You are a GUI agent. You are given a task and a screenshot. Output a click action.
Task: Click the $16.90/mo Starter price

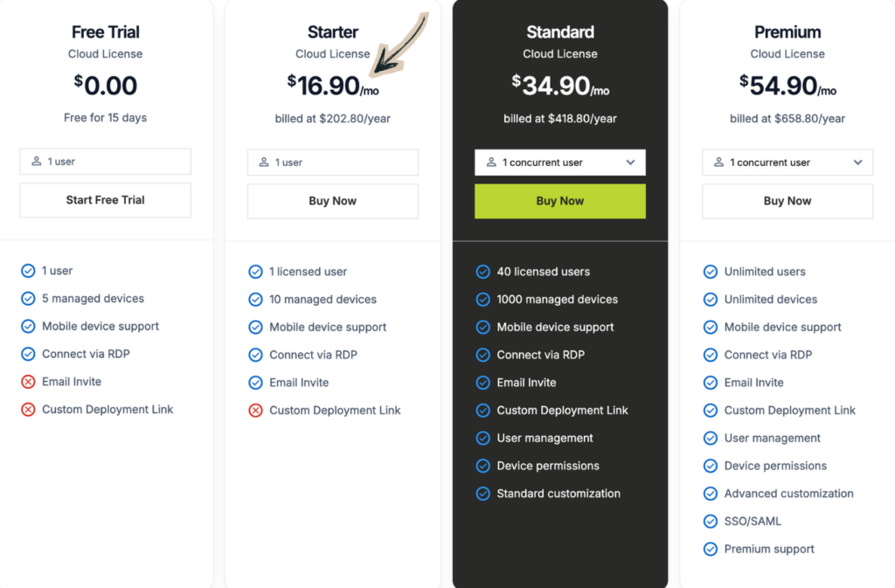(332, 83)
